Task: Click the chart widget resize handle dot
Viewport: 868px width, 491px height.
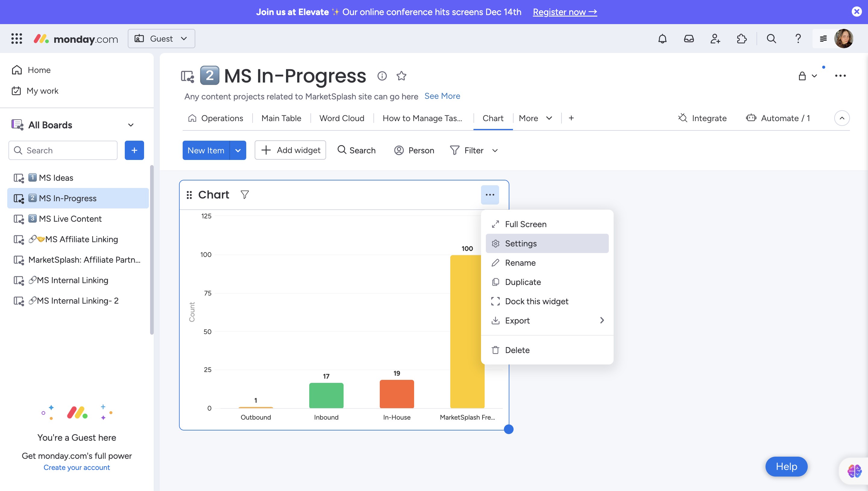Action: 508,429
